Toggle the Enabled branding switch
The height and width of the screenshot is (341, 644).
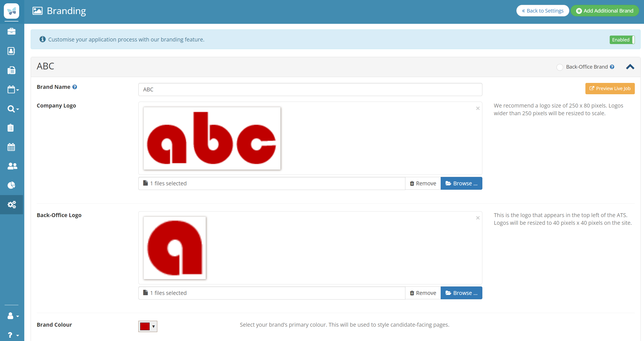(x=622, y=40)
